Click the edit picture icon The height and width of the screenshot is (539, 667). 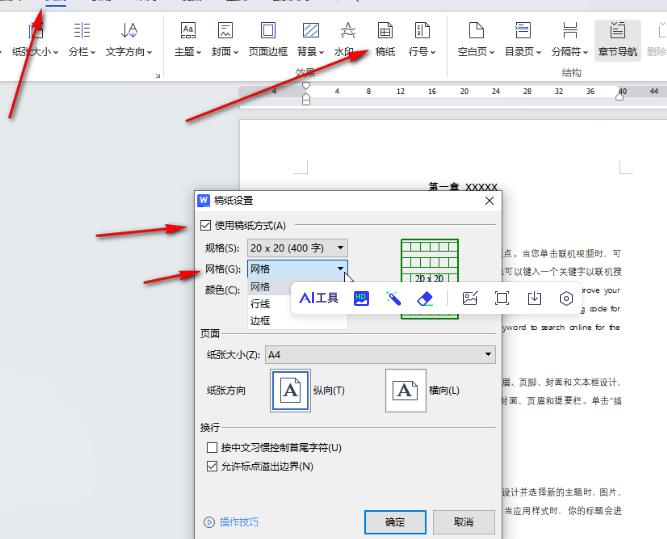pyautogui.click(x=470, y=298)
